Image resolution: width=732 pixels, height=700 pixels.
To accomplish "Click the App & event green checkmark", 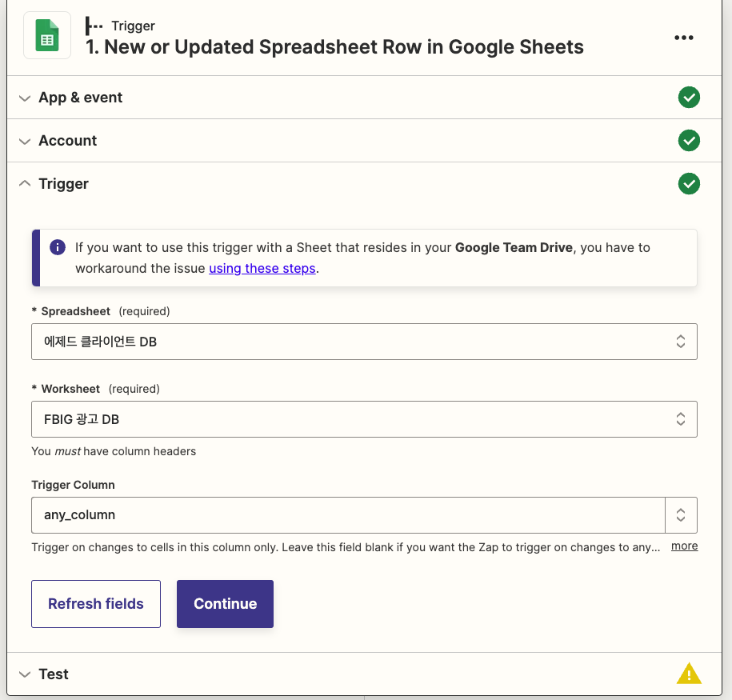I will point(689,97).
